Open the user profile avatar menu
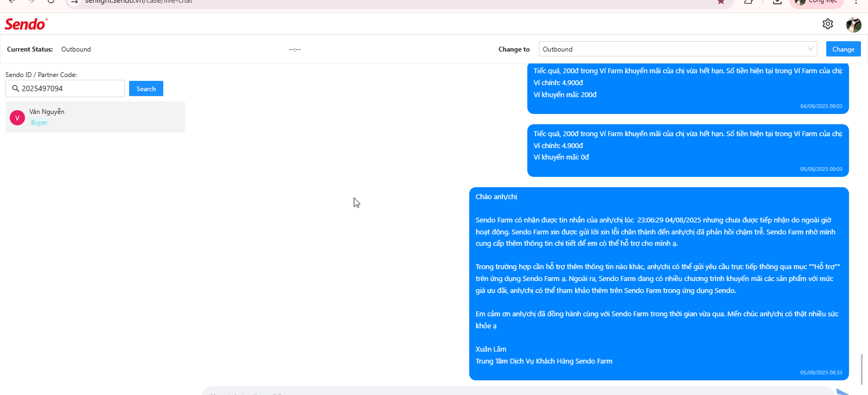868x395 pixels. pyautogui.click(x=853, y=24)
